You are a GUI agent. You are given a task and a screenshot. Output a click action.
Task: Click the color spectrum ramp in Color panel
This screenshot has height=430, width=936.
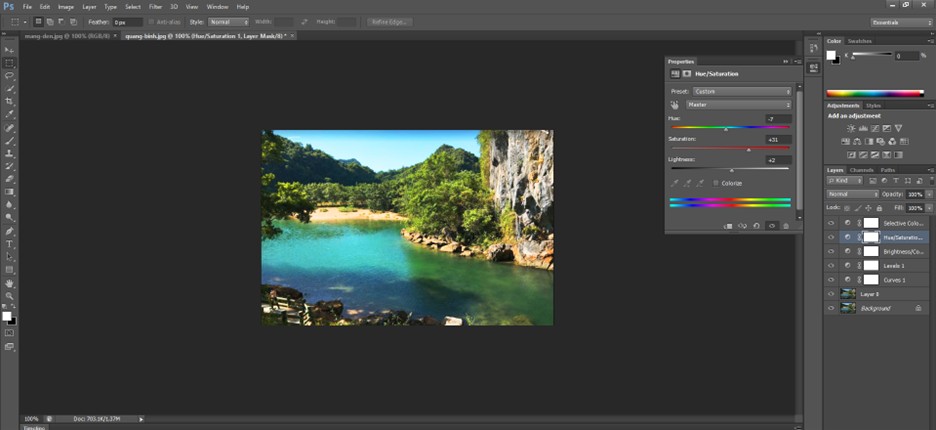[x=875, y=93]
